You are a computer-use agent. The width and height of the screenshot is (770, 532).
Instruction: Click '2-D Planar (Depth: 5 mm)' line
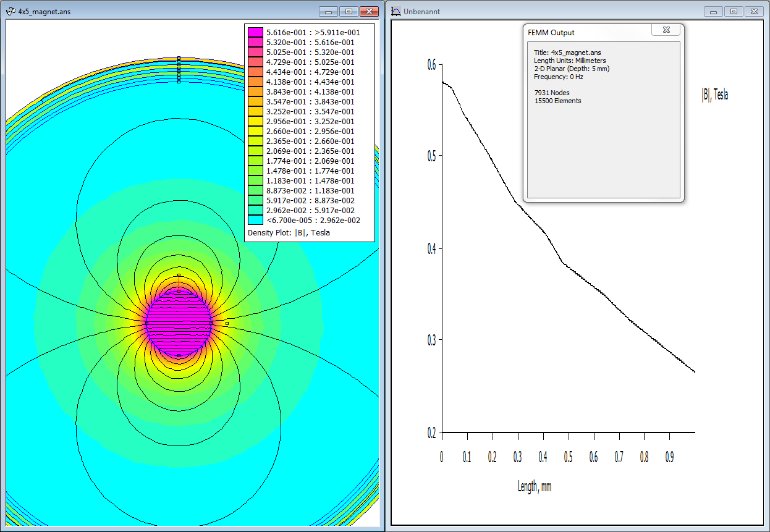(x=572, y=69)
